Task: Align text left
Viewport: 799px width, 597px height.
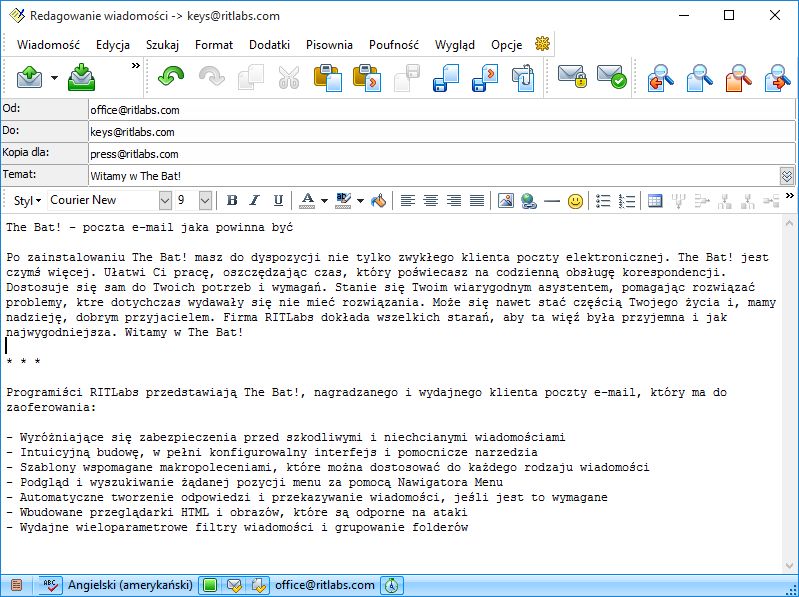Action: (407, 201)
